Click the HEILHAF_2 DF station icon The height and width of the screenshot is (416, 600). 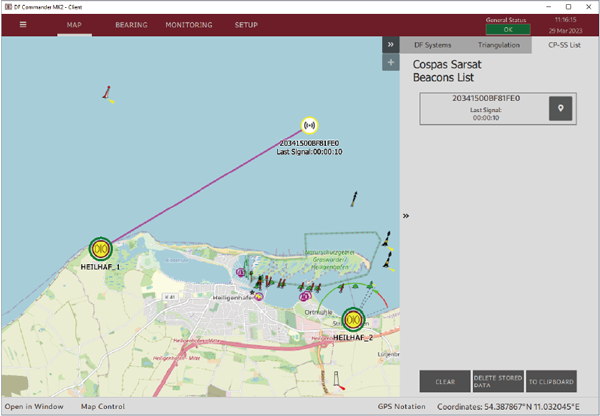click(352, 320)
